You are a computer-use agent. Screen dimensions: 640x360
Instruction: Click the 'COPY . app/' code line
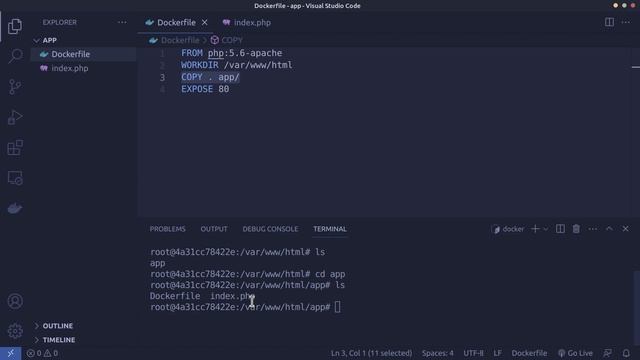point(210,77)
